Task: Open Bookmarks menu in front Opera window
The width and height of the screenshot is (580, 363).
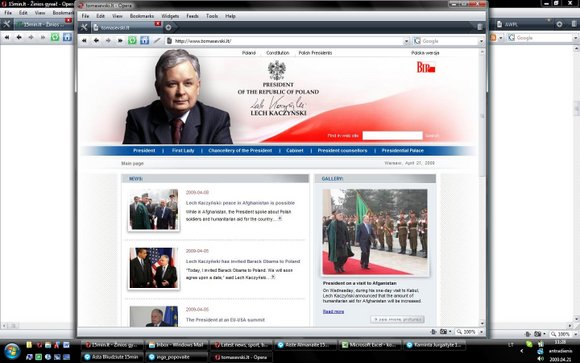Action: point(142,16)
